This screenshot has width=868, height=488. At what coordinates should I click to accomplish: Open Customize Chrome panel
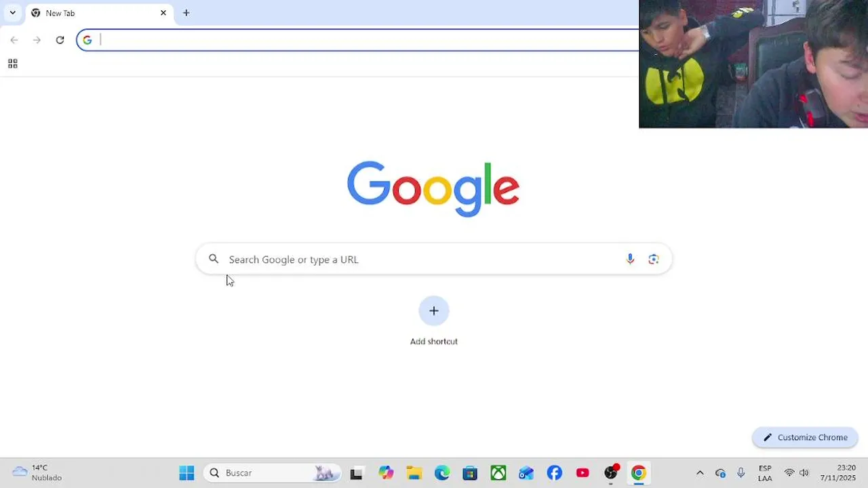[805, 437]
